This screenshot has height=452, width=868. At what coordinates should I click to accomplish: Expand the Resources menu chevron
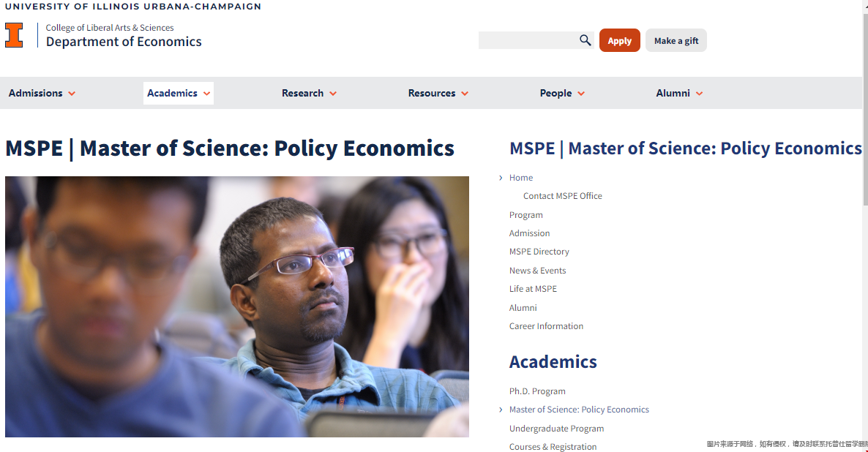pyautogui.click(x=465, y=94)
